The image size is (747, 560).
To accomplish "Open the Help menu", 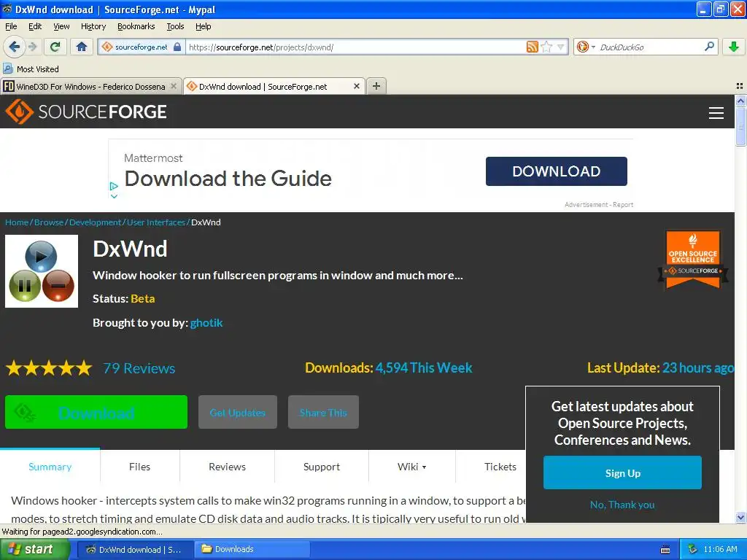I will 203,26.
